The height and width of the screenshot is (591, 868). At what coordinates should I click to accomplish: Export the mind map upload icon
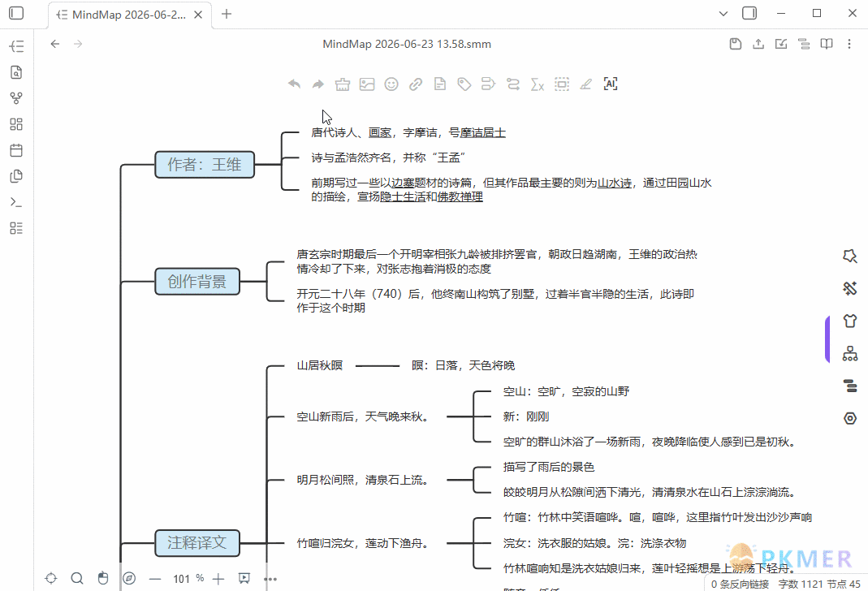758,44
